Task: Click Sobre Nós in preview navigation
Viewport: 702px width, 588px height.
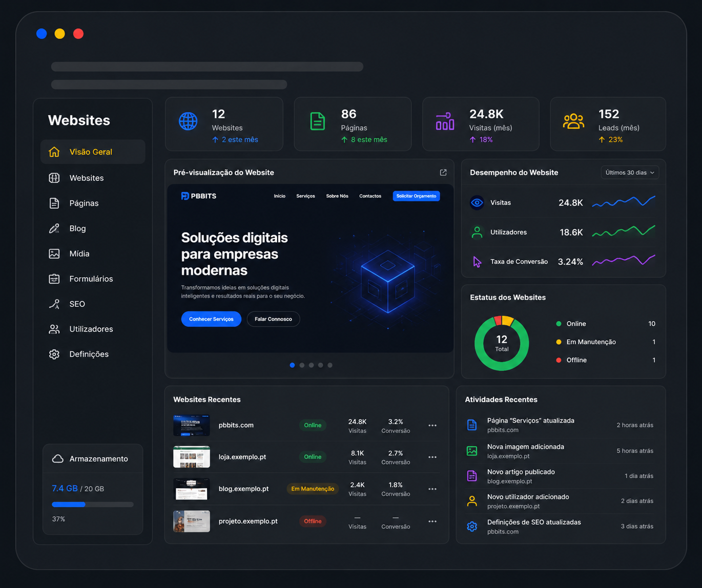Action: pos(337,196)
